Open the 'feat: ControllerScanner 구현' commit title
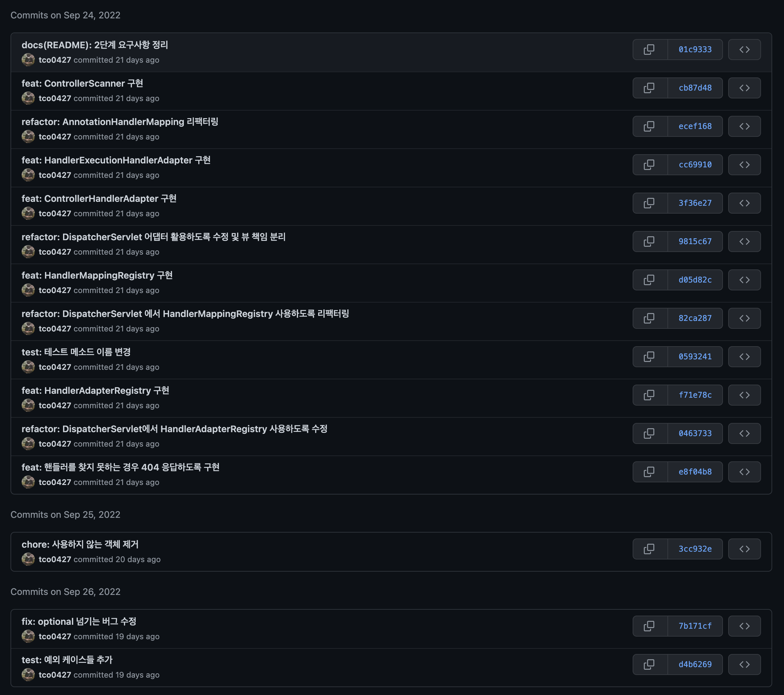 [82, 83]
